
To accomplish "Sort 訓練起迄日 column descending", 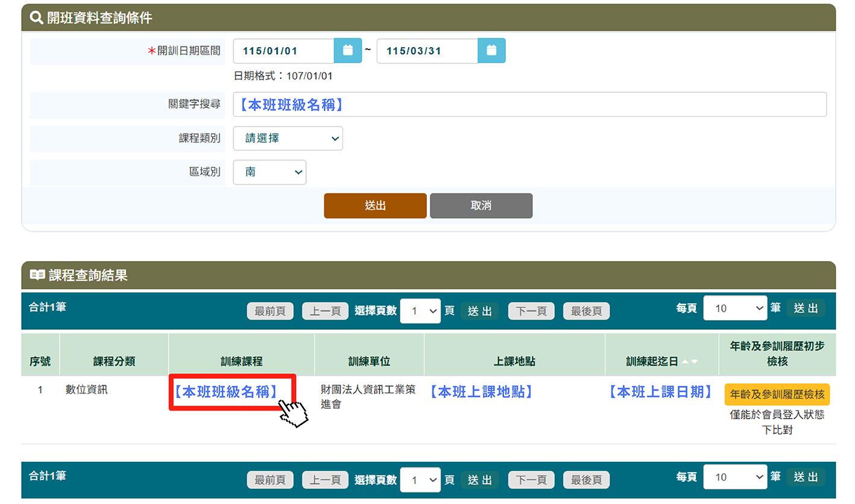I will point(695,361).
